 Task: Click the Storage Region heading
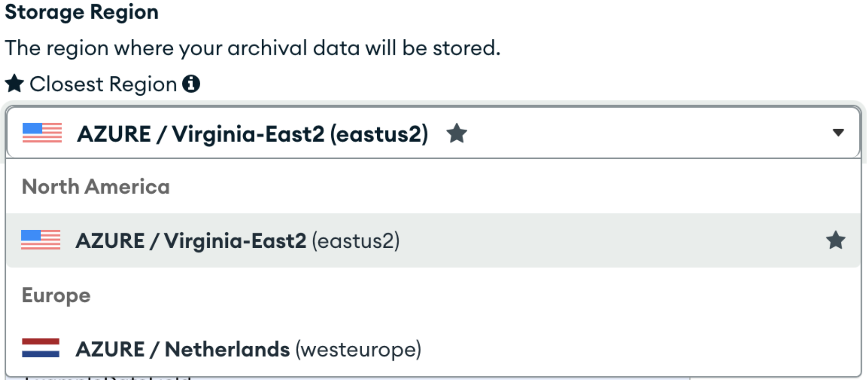click(82, 12)
